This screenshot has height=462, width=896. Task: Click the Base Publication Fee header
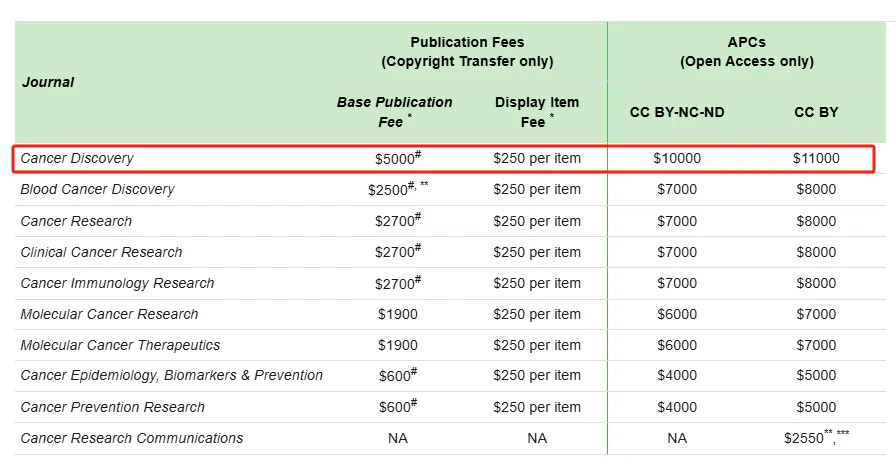point(394,112)
